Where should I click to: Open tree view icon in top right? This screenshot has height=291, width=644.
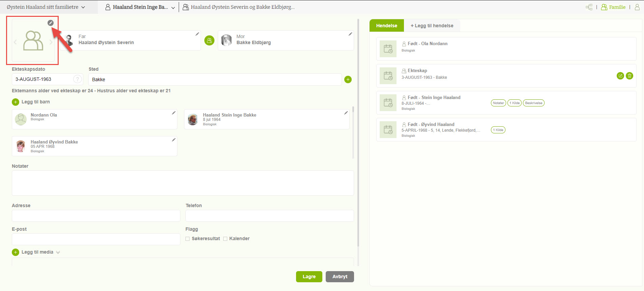point(589,7)
